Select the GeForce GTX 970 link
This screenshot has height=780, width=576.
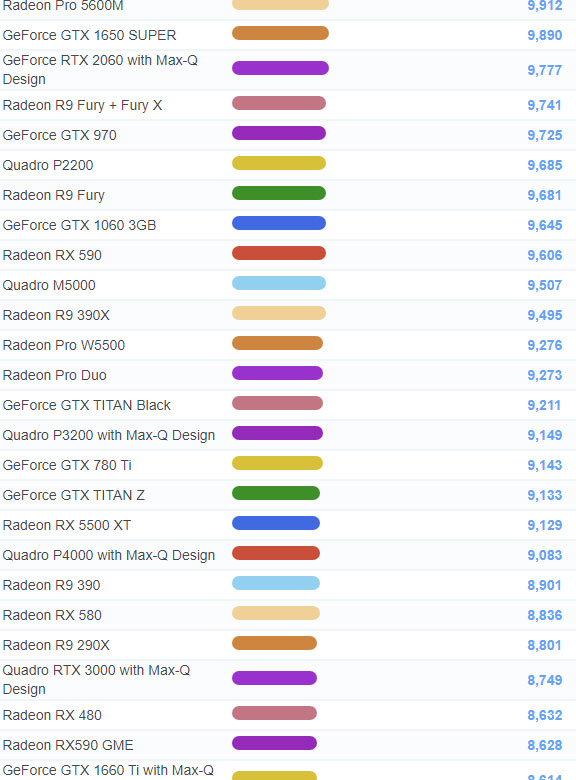point(60,135)
